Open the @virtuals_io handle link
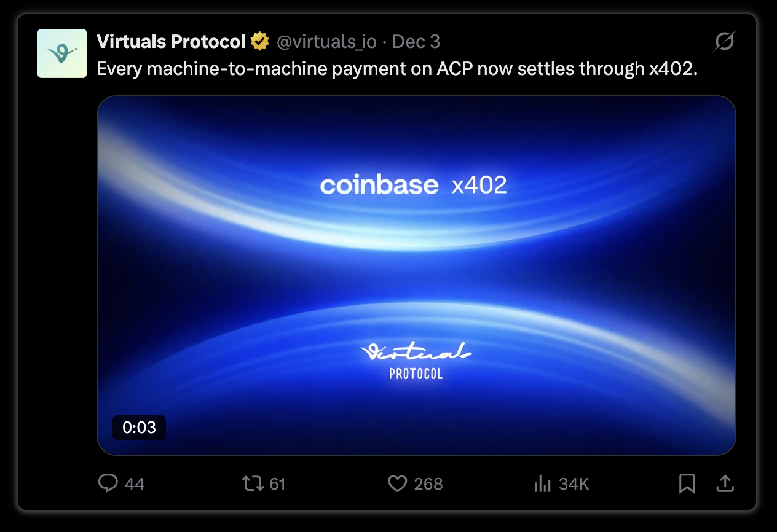This screenshot has width=777, height=532. [326, 42]
